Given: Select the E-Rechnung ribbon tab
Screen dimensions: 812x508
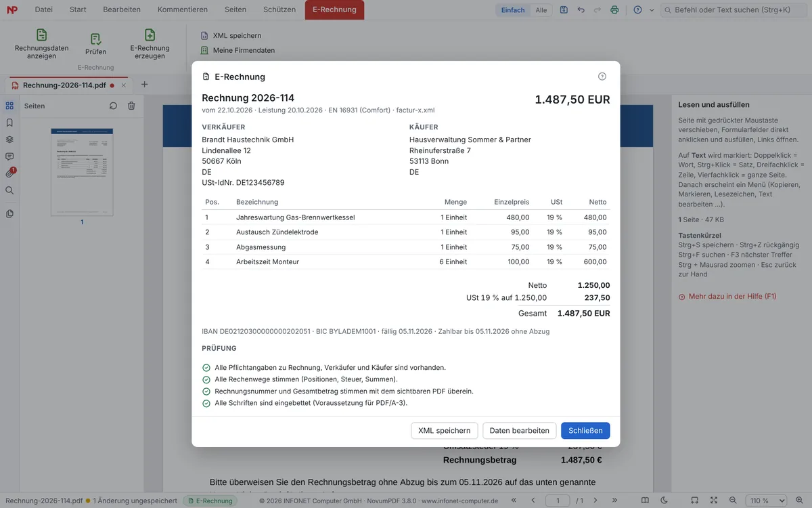Looking at the screenshot, I should (x=334, y=9).
